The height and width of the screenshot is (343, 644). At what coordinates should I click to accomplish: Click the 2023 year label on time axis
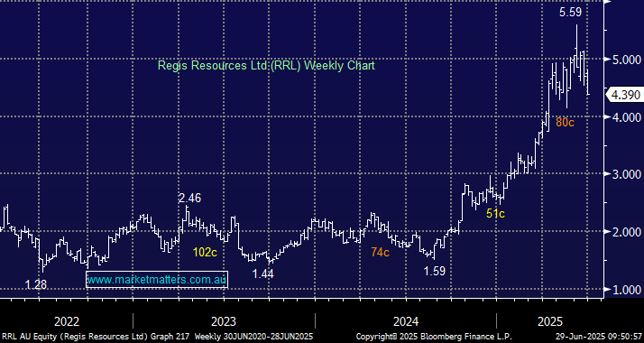(224, 320)
